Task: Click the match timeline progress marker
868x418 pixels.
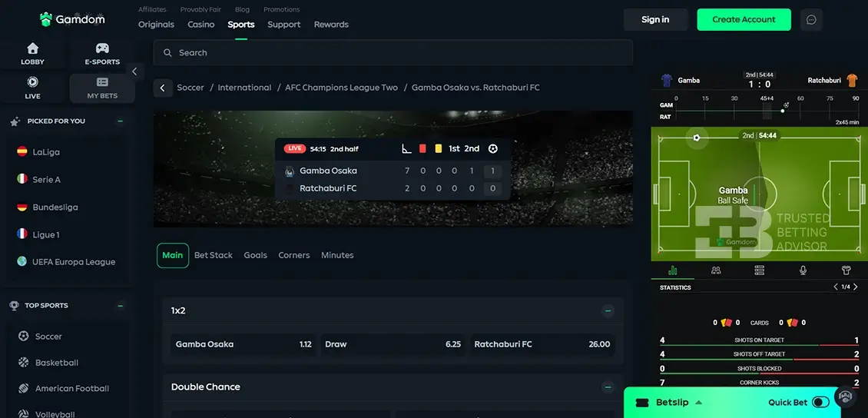Action: [783, 111]
